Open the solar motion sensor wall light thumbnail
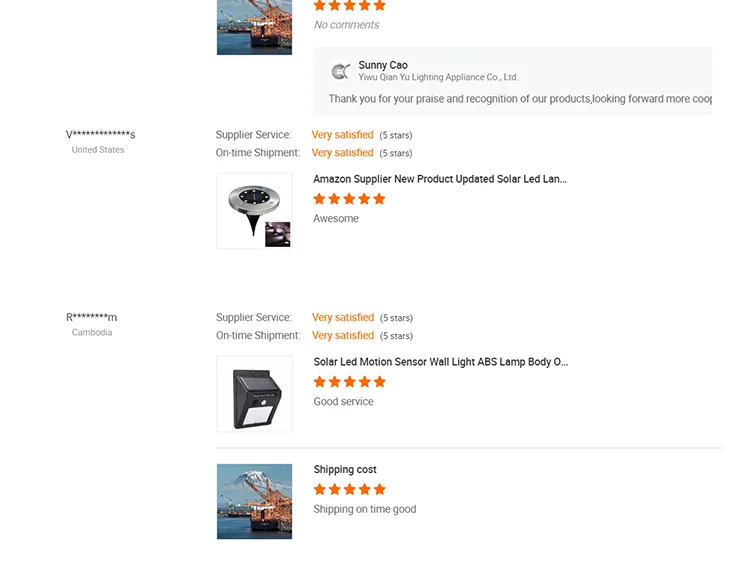 click(255, 394)
